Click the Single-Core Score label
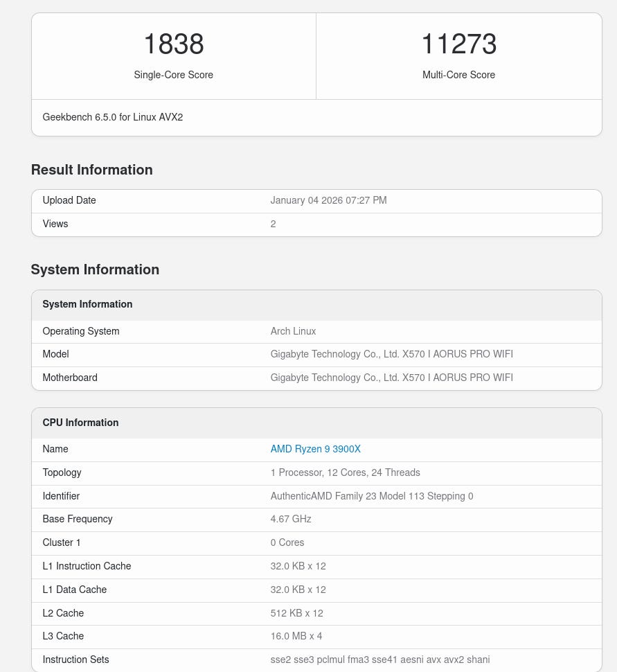 pos(174,75)
